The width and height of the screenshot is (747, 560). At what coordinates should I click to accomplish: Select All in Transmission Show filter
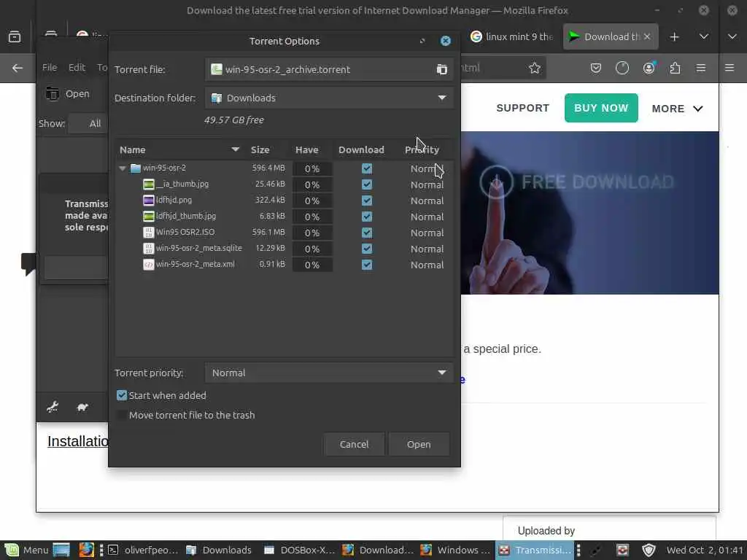[x=88, y=124]
